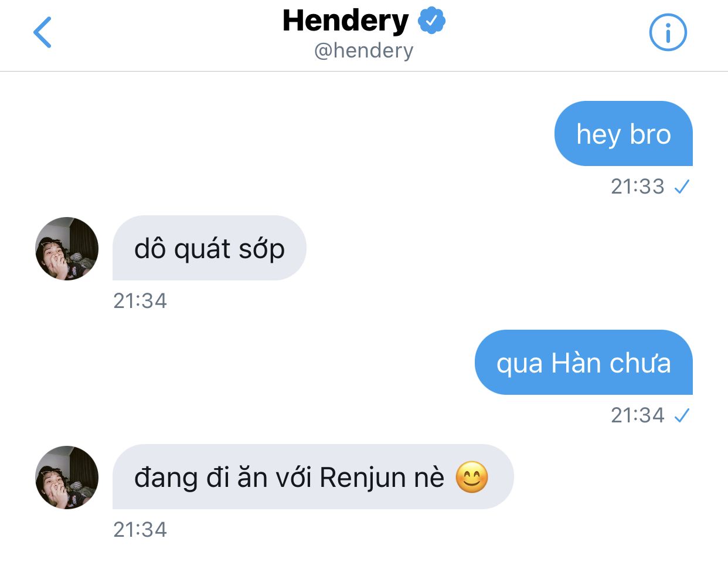The image size is (728, 562).
Task: Tap the sent checkmark beside 21:34
Action: [682, 416]
